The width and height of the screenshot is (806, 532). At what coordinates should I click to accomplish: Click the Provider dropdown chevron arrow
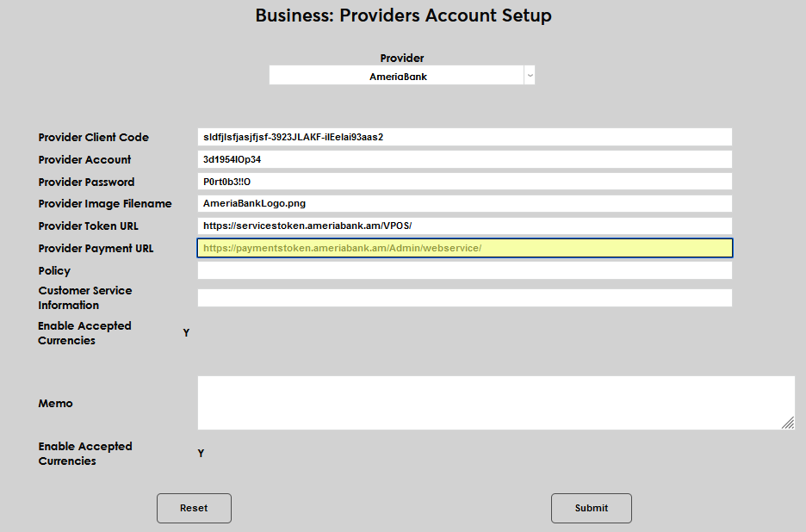tap(530, 76)
